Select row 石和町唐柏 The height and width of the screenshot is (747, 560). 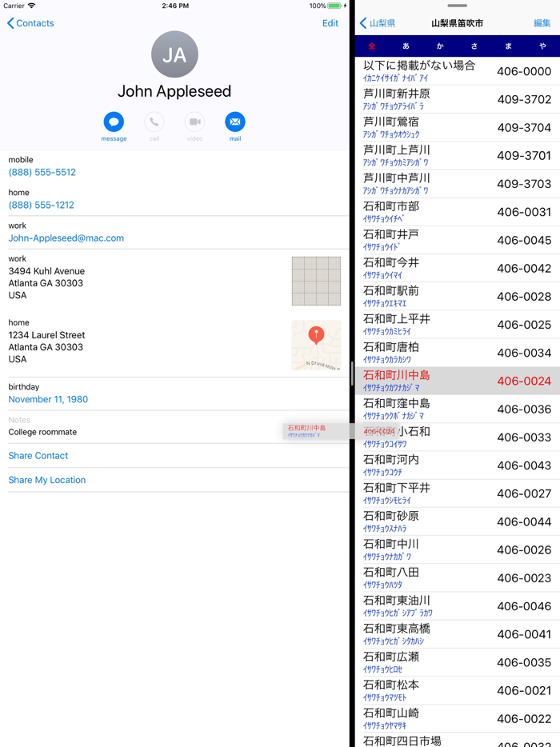coord(458,352)
